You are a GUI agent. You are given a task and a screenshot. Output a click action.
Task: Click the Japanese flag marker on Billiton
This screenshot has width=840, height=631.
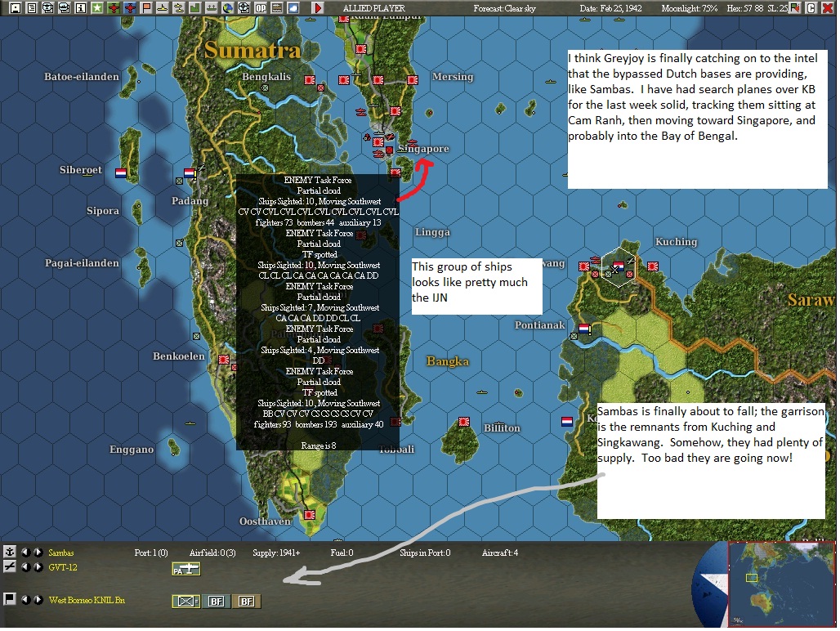coord(464,422)
